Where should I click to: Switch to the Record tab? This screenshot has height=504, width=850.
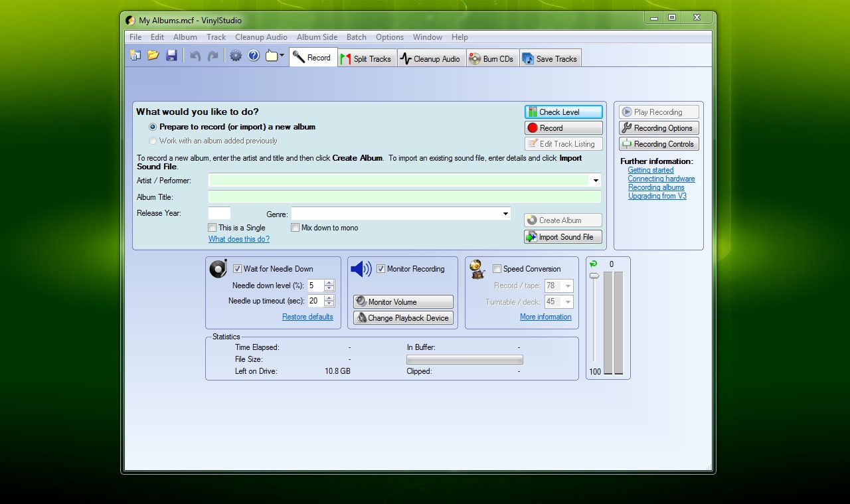coord(313,58)
